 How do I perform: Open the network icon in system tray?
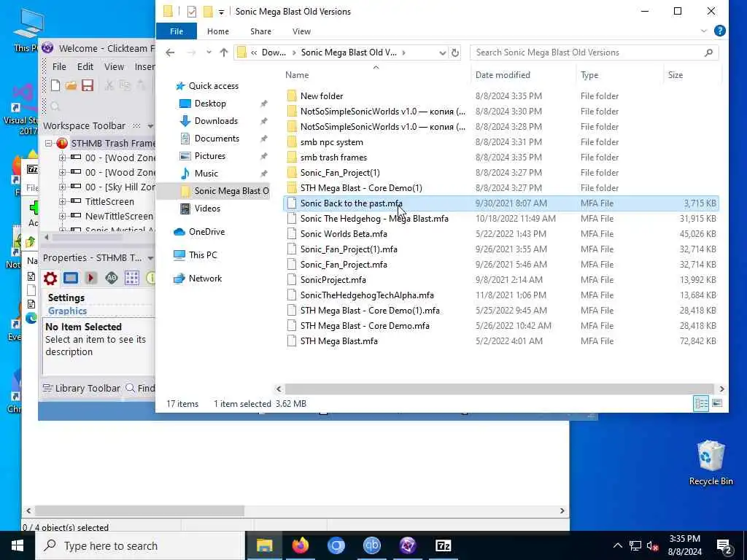(635, 545)
